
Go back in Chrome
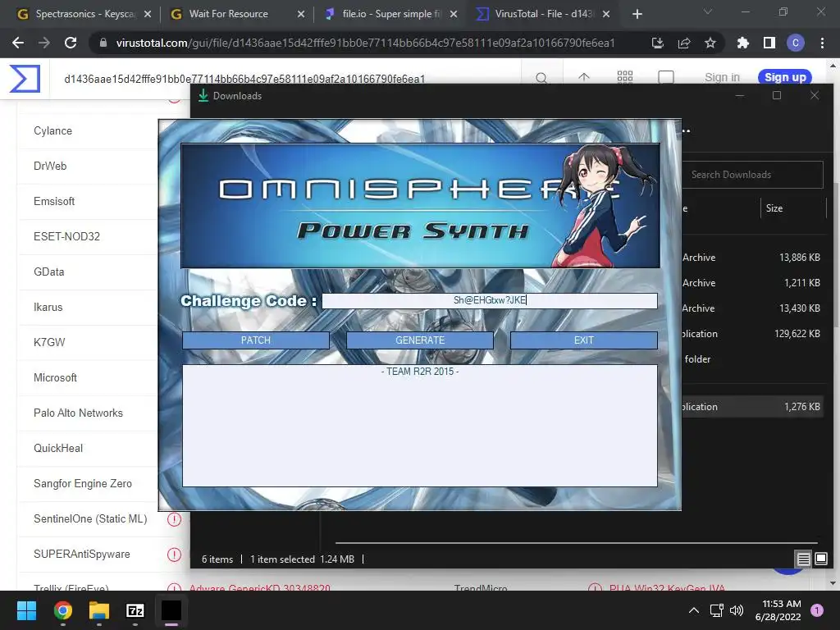click(x=18, y=43)
